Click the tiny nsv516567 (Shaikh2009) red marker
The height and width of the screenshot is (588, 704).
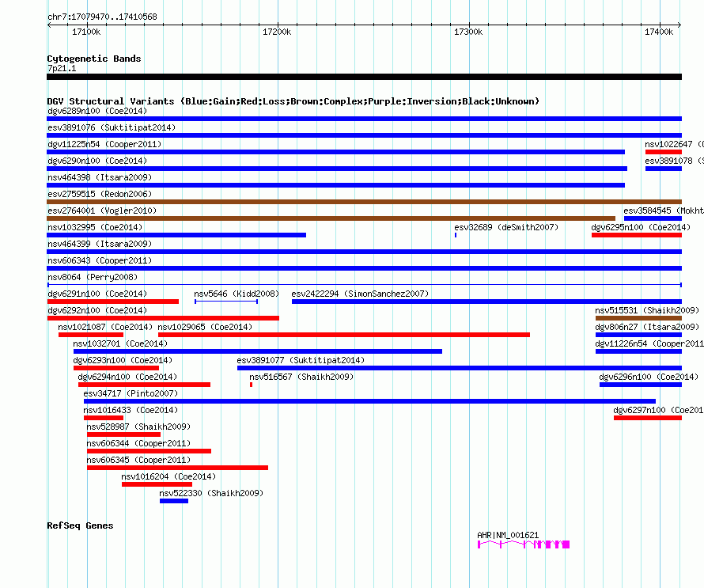(x=251, y=385)
